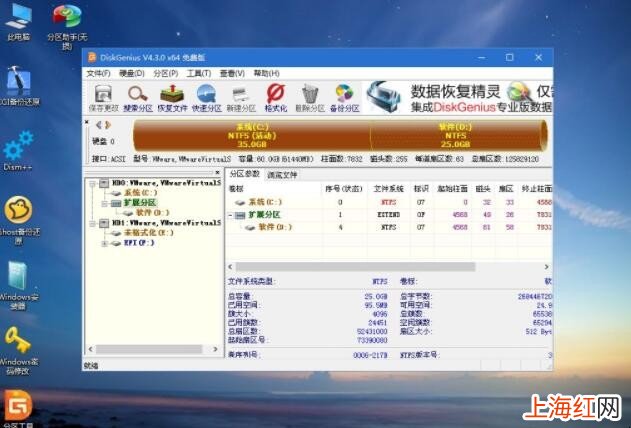
Task: Close the disk map bar with its X
Action: (86, 122)
